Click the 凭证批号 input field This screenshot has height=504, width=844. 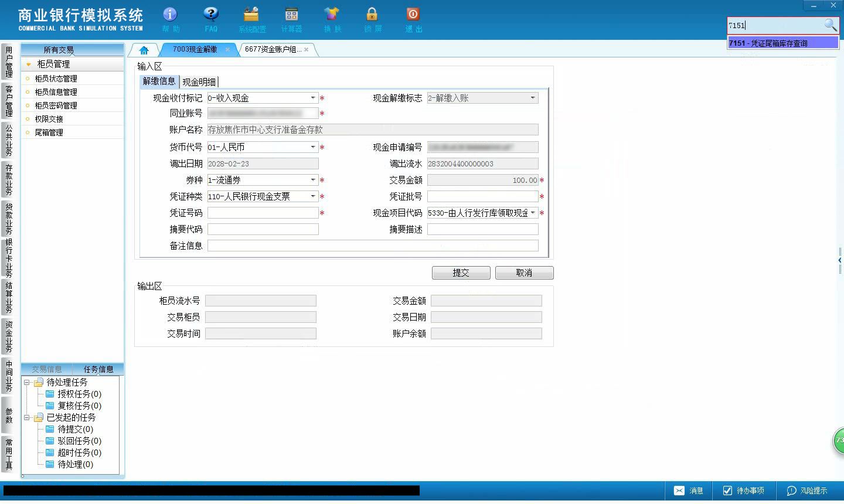[x=483, y=196]
